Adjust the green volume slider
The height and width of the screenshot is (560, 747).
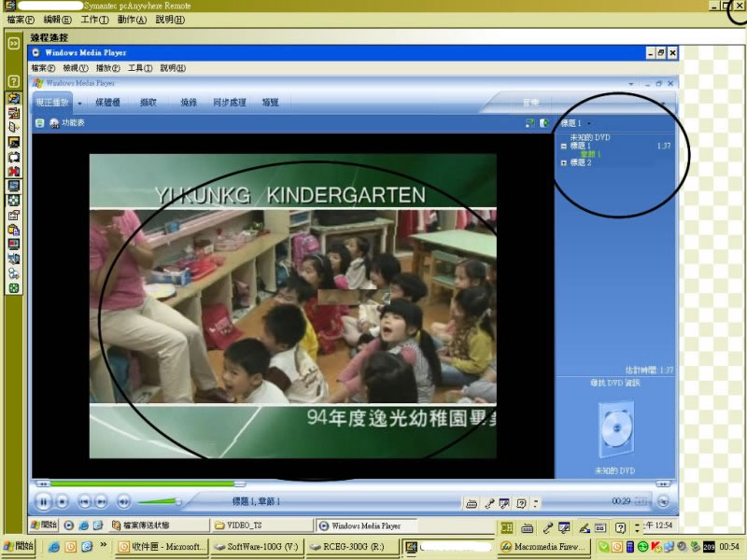click(159, 501)
